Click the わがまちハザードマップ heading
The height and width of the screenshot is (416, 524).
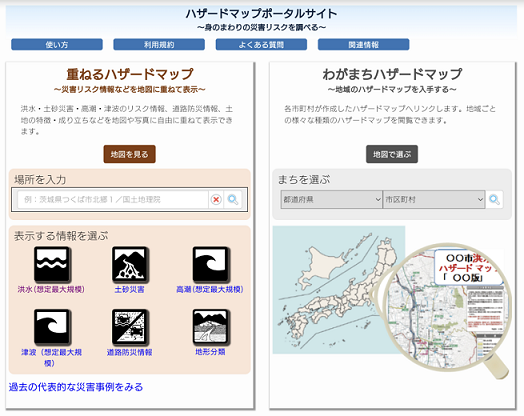pos(392,74)
